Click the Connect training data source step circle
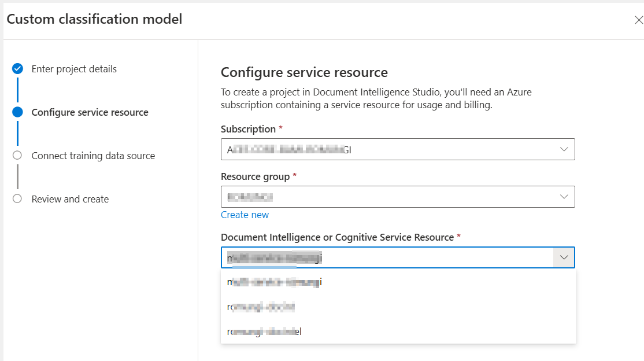This screenshot has width=644, height=361. 17,156
